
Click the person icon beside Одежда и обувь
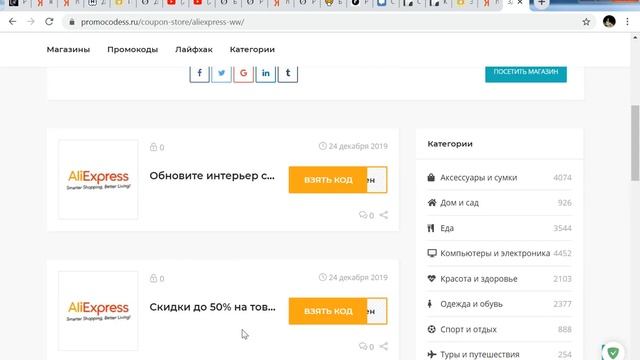(x=429, y=304)
